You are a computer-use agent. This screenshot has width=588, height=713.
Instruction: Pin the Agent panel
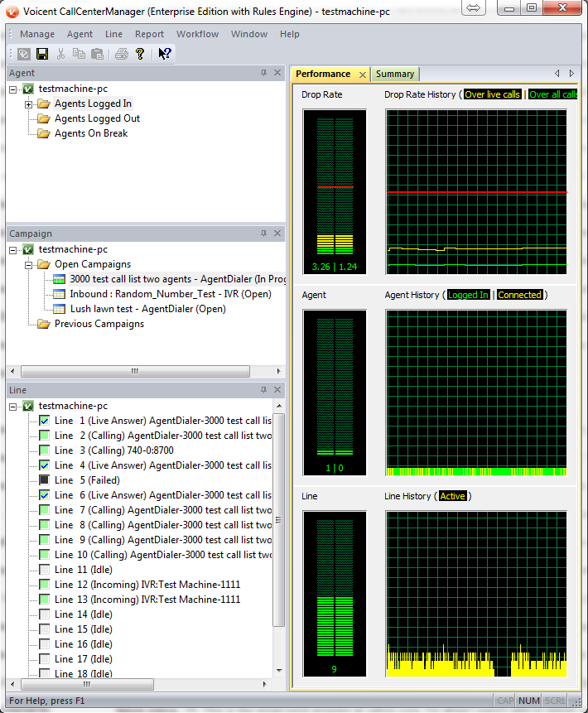[x=263, y=73]
